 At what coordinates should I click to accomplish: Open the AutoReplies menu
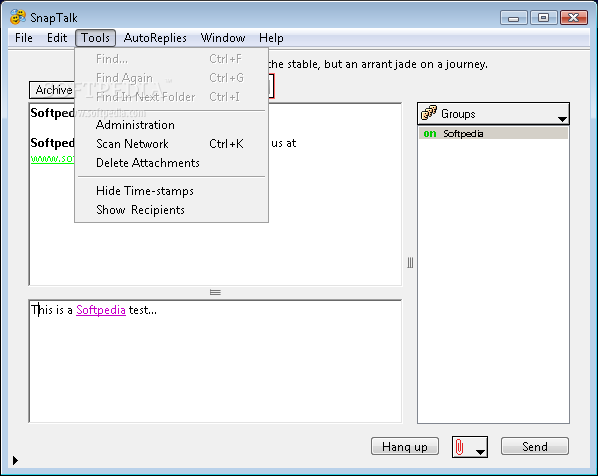tap(155, 38)
